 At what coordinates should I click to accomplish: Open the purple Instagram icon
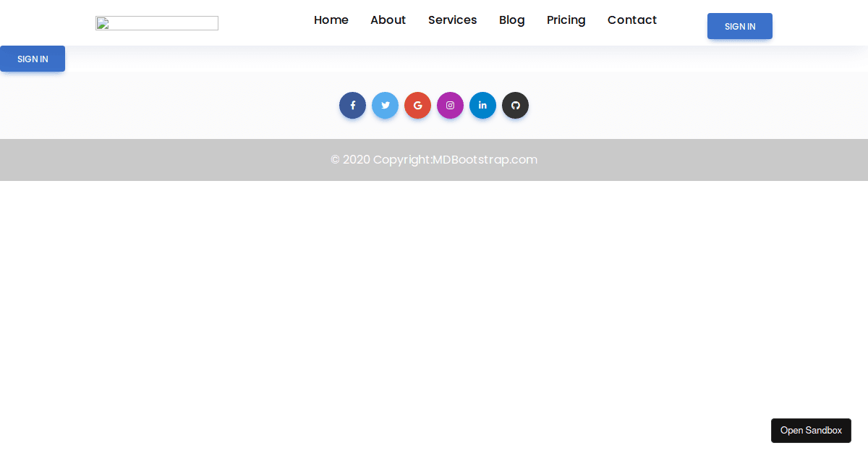450,106
